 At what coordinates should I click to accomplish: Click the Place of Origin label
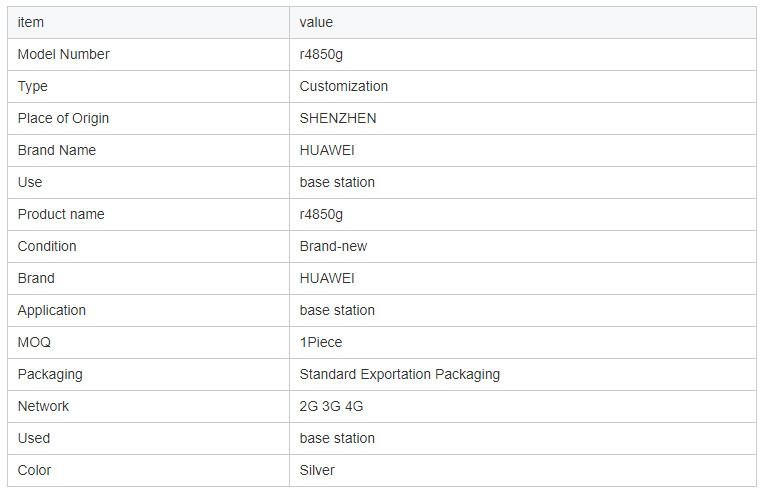tap(63, 118)
